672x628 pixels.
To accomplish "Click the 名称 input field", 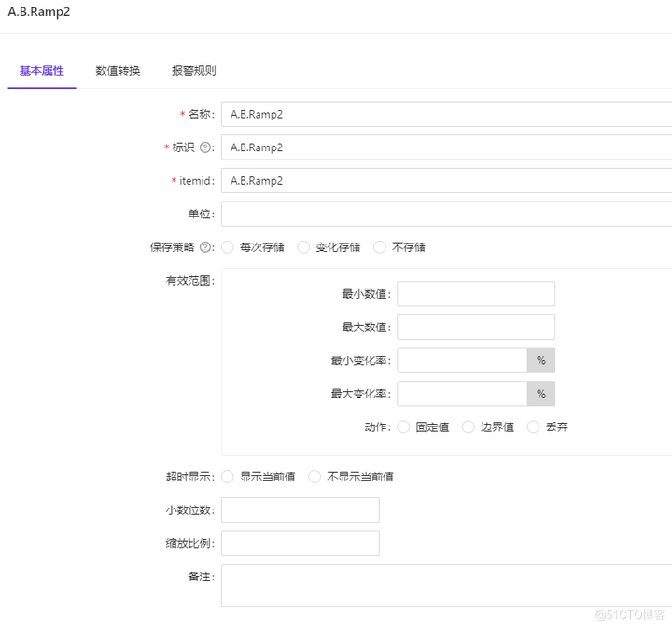I will [x=446, y=115].
